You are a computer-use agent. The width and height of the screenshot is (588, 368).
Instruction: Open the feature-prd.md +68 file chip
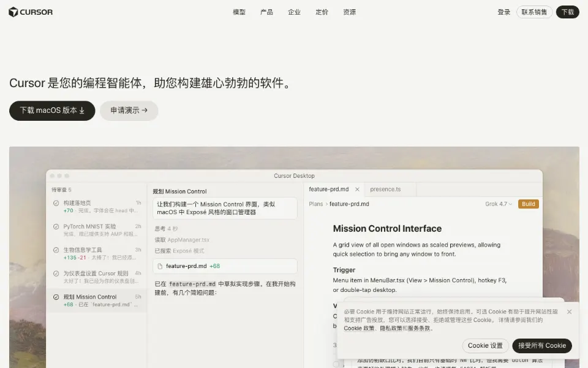pos(225,266)
